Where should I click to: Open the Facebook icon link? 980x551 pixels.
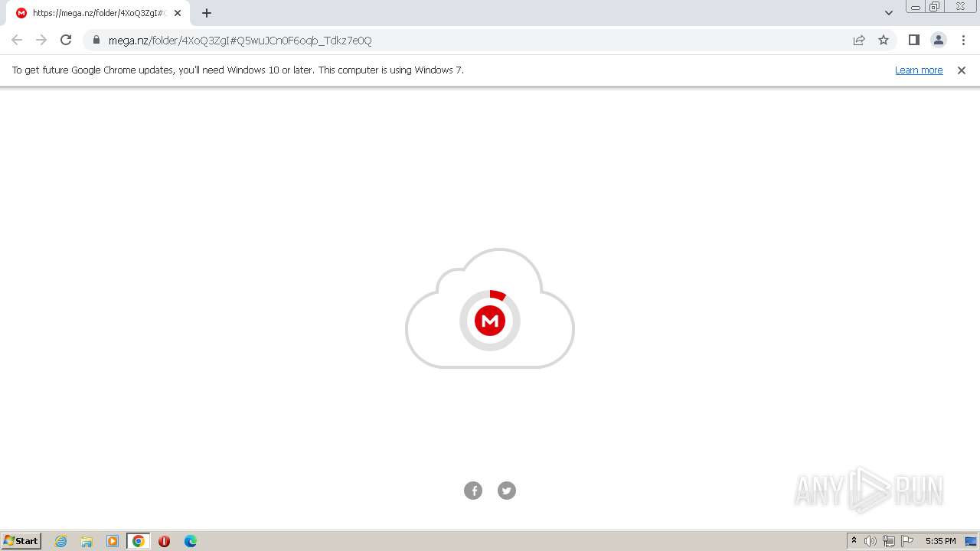(473, 491)
